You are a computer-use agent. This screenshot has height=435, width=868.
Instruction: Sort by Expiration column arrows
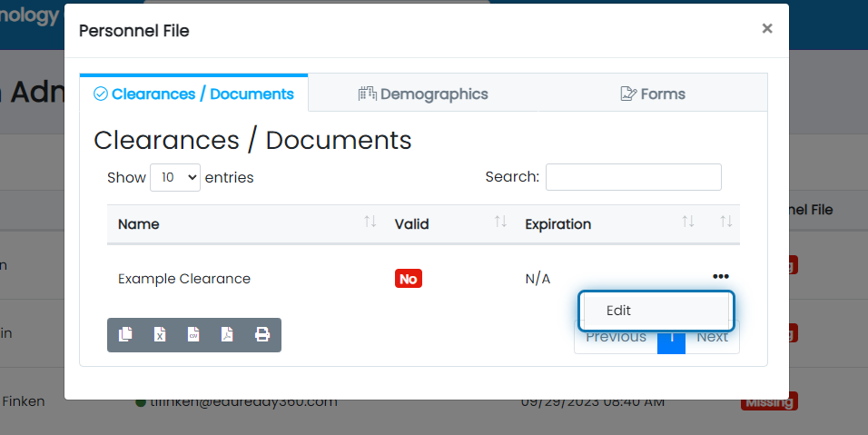pyautogui.click(x=687, y=222)
